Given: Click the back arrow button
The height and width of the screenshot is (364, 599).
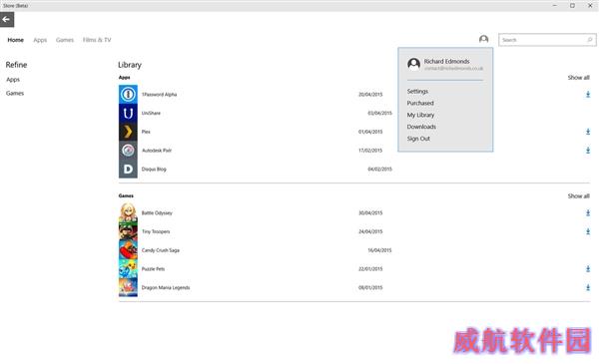Looking at the screenshot, I should click(7, 20).
